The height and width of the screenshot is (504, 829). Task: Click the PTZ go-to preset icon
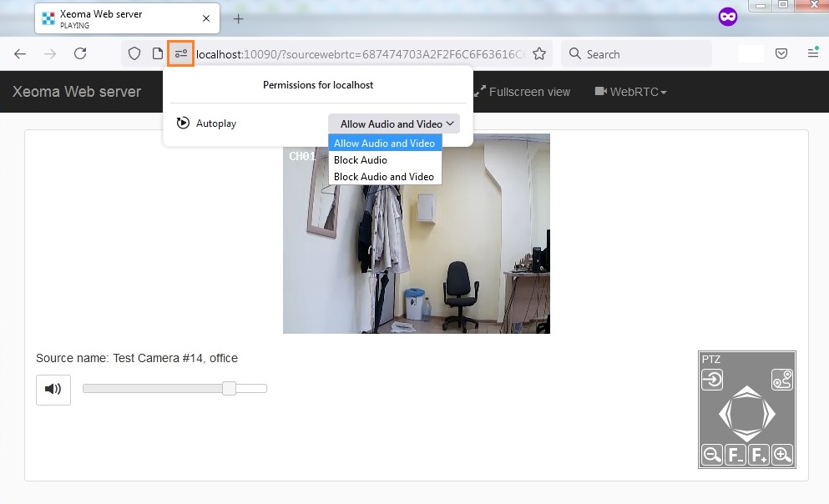point(712,380)
